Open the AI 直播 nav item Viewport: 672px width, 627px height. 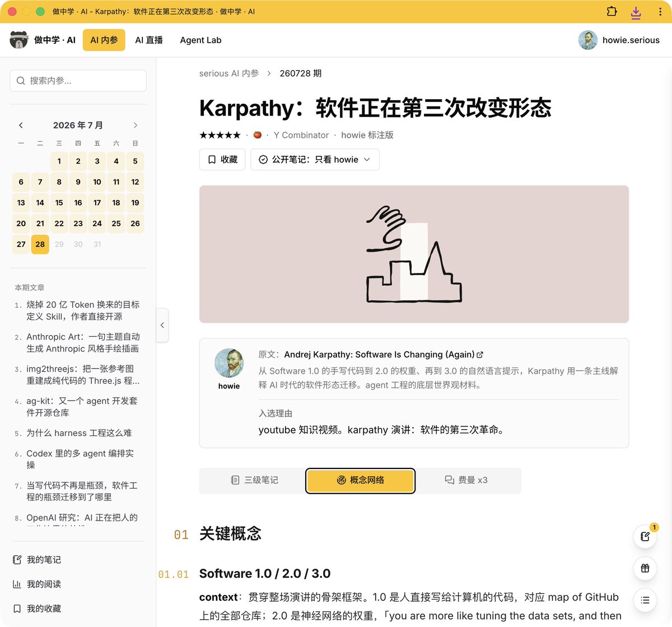click(x=149, y=40)
